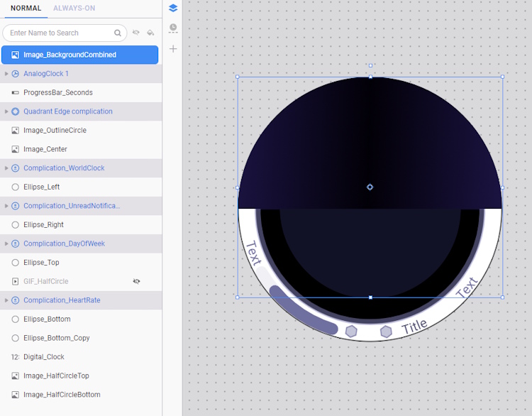Click the Digital_Clock layer icon

click(16, 357)
